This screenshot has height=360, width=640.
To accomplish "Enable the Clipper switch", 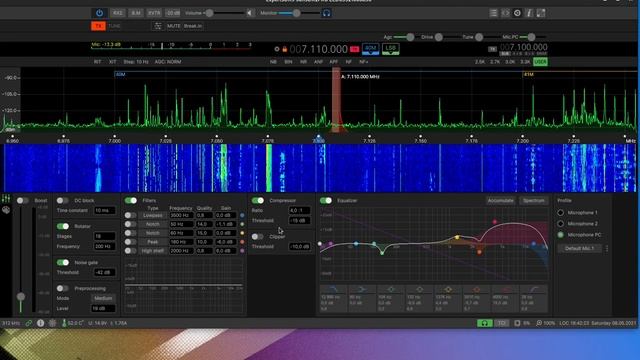I will 258,236.
